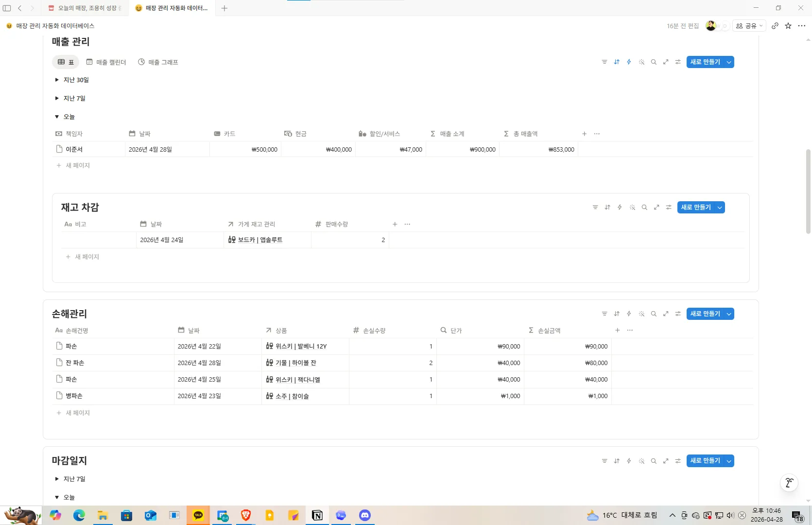Viewport: 812px width, 525px height.
Task: Copy the page link icon
Action: tap(775, 26)
